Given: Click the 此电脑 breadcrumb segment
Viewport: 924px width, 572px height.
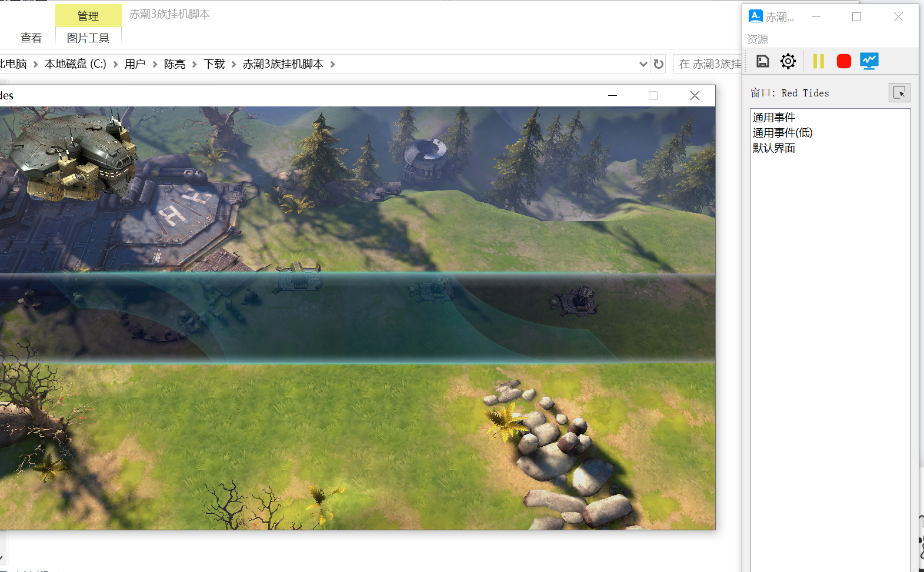Looking at the screenshot, I should 13,64.
